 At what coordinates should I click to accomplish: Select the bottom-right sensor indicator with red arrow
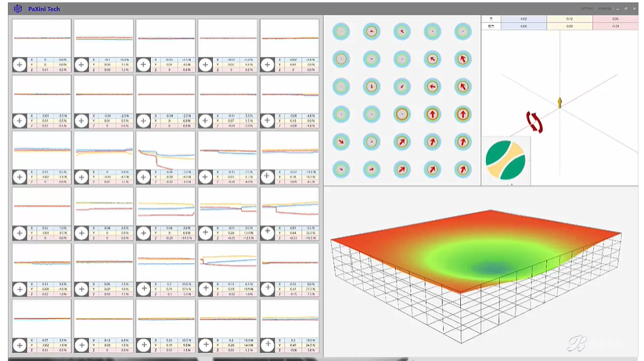tap(463, 169)
